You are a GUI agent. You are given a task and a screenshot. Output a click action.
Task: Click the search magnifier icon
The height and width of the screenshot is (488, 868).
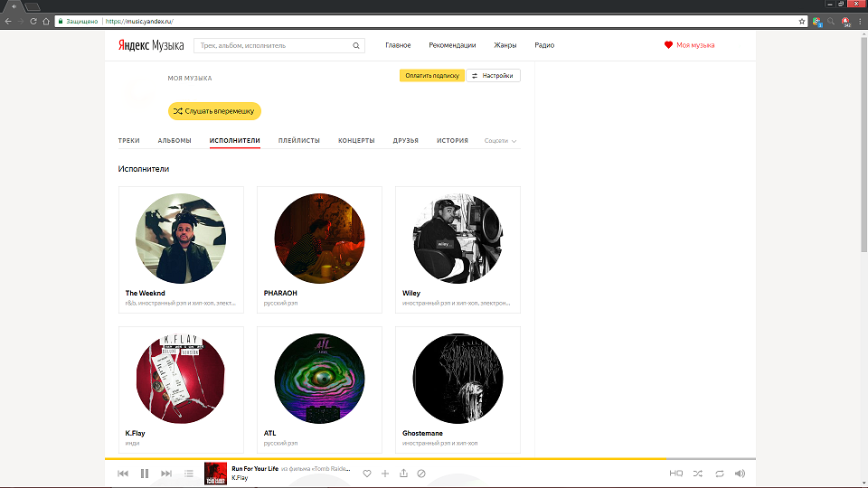pyautogui.click(x=356, y=45)
